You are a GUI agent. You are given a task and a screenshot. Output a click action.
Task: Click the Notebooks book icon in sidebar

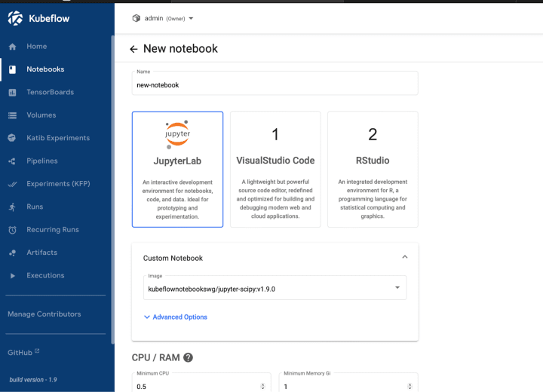[x=13, y=69]
